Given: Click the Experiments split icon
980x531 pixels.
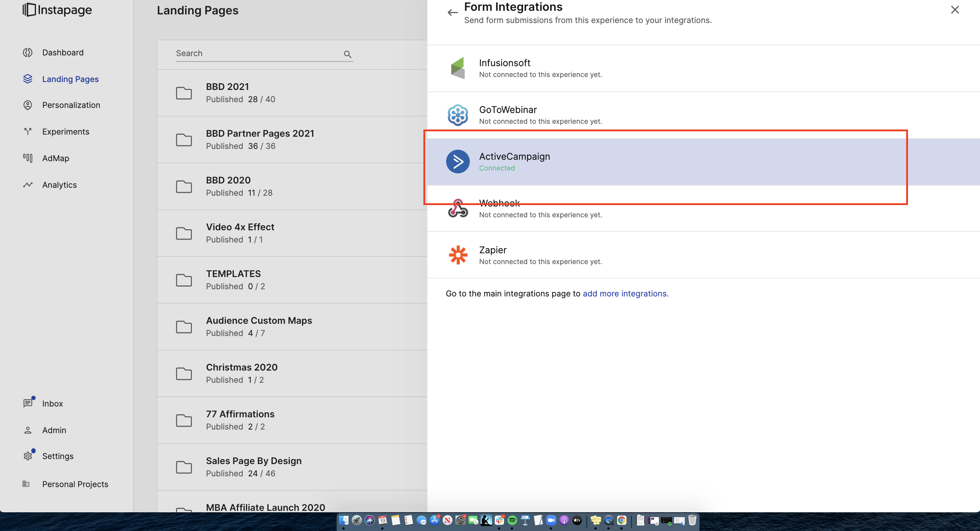Looking at the screenshot, I should pyautogui.click(x=27, y=132).
